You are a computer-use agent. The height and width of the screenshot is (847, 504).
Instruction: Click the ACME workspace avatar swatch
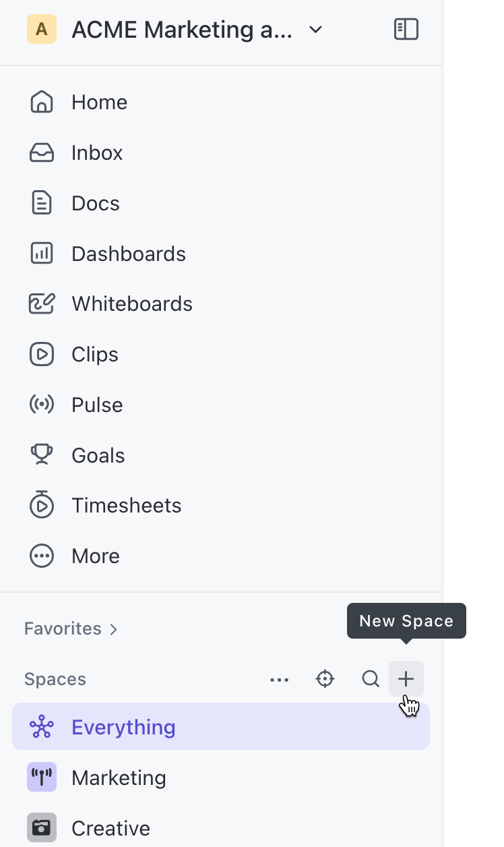click(42, 29)
